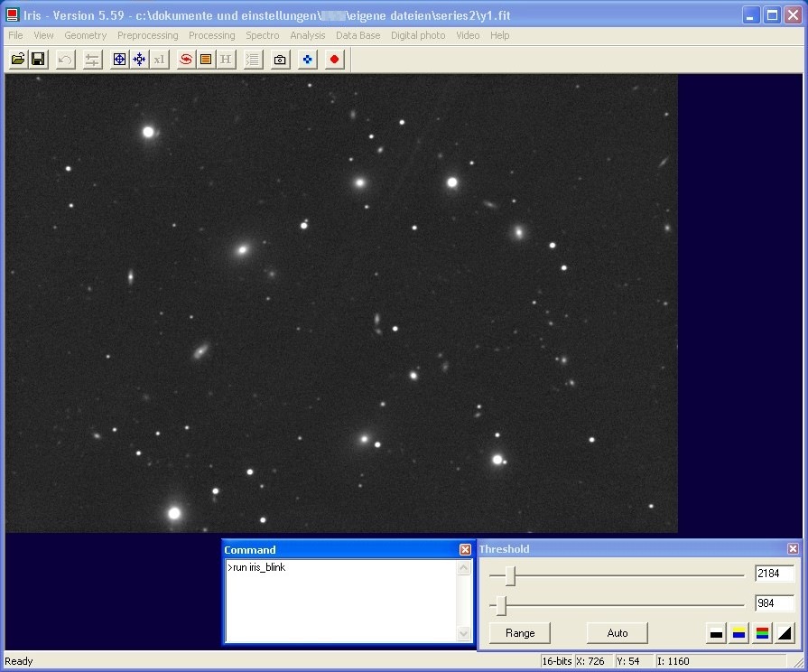Click the orange striped square toolbar icon
Viewport: 808px width, 672px height.
[205, 60]
